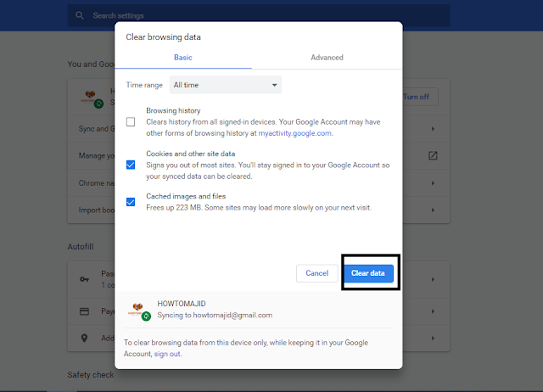
Task: Expand the Addresses row arrow
Action: coord(433,338)
